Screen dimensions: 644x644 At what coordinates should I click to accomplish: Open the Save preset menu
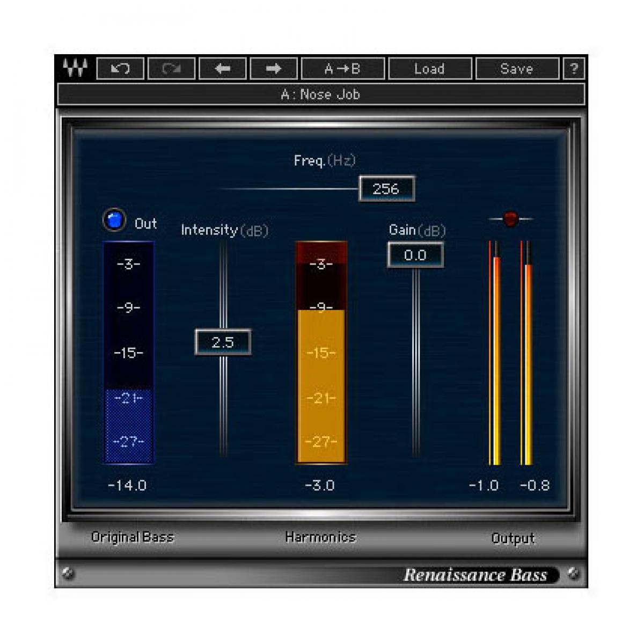517,69
